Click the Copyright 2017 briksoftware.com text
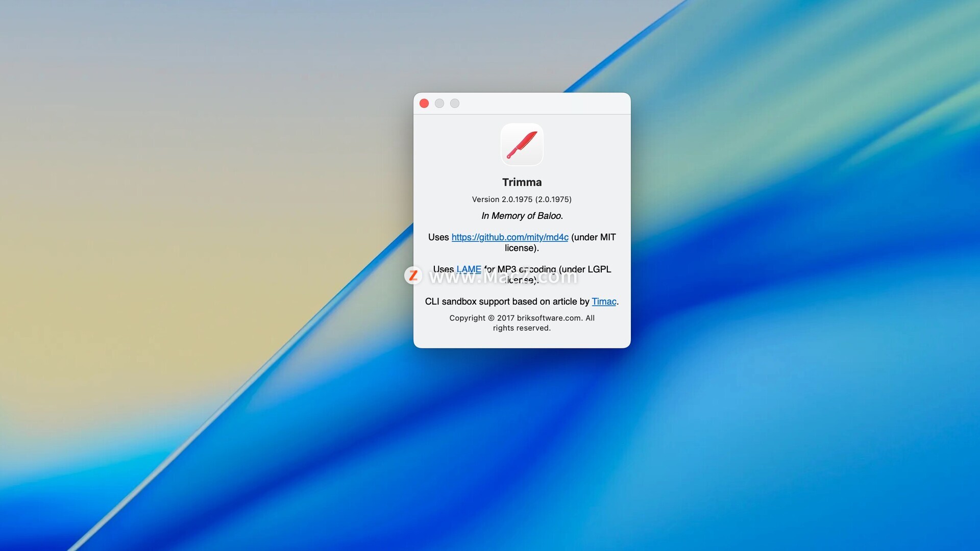The height and width of the screenshot is (551, 980). pos(522,318)
